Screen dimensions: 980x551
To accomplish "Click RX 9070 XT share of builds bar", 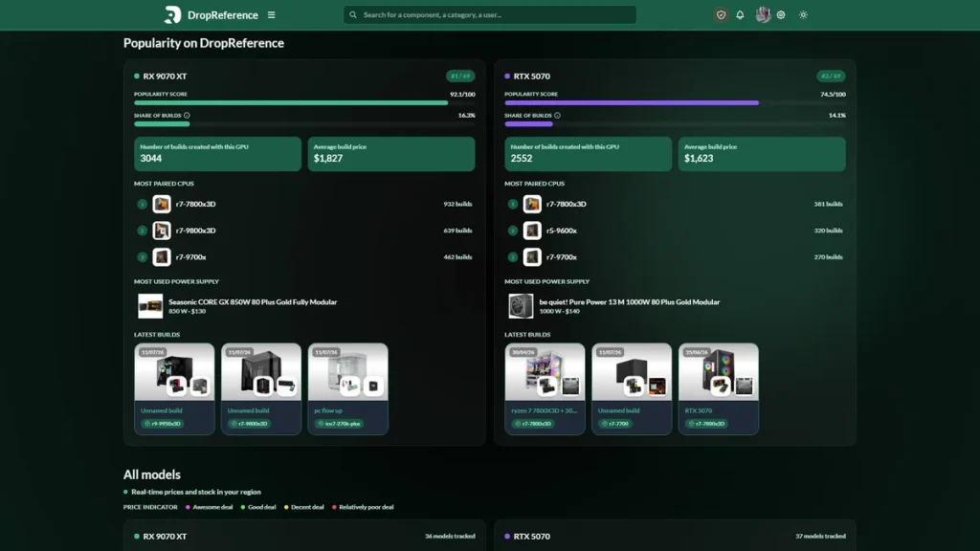I will tap(304, 123).
